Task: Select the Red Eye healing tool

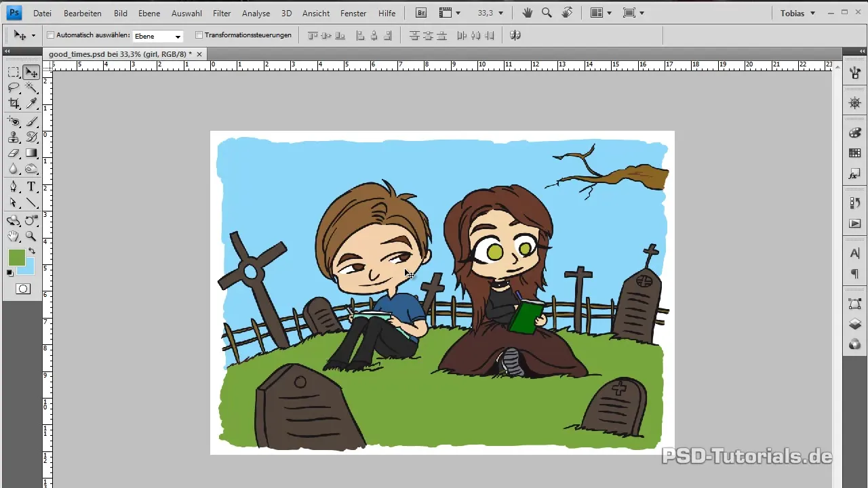Action: [14, 121]
